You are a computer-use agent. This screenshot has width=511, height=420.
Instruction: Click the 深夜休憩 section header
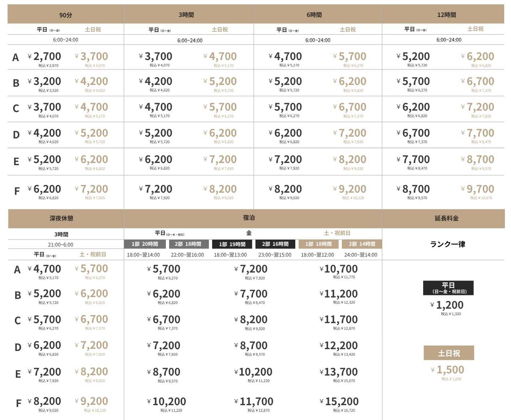click(61, 218)
